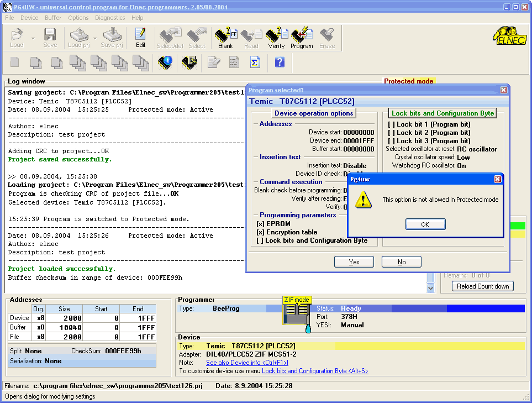Click the Load prj toolbar icon
532x403 pixels.
78,38
